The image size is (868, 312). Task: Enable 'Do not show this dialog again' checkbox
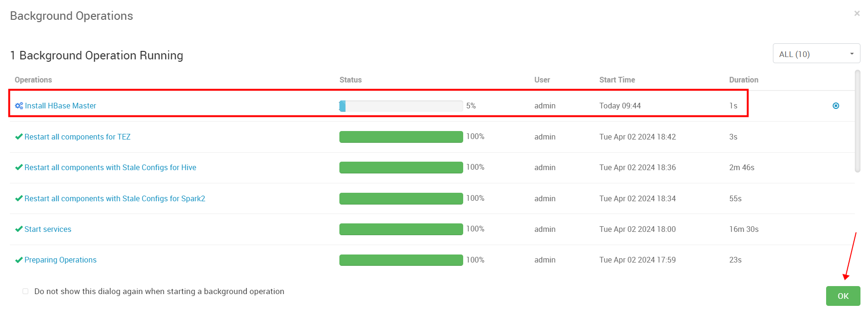25,291
